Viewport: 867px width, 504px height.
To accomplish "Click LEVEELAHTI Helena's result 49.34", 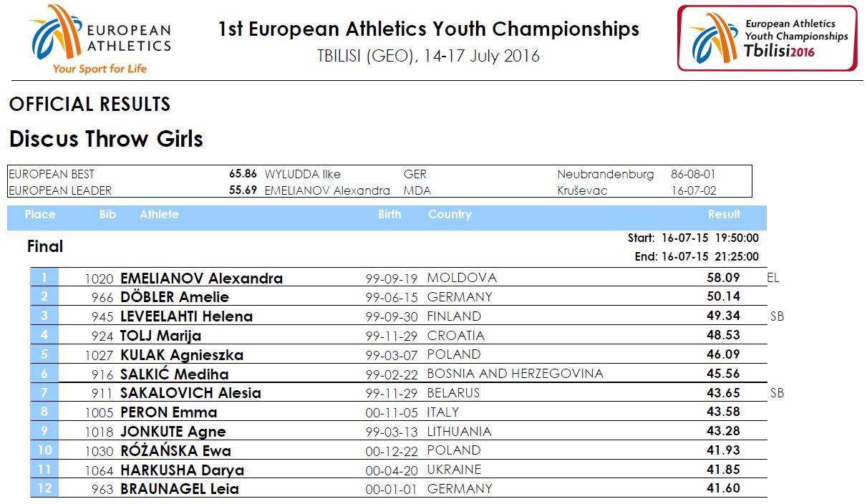I will point(723,316).
